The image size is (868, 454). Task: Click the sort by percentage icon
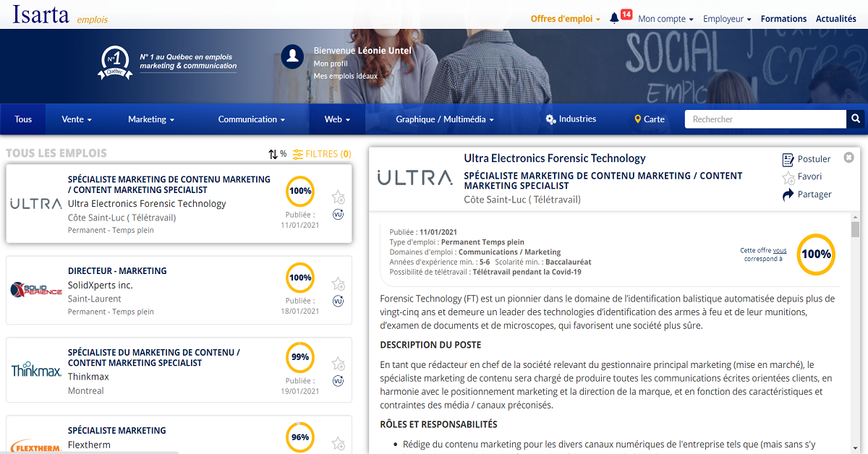(277, 154)
